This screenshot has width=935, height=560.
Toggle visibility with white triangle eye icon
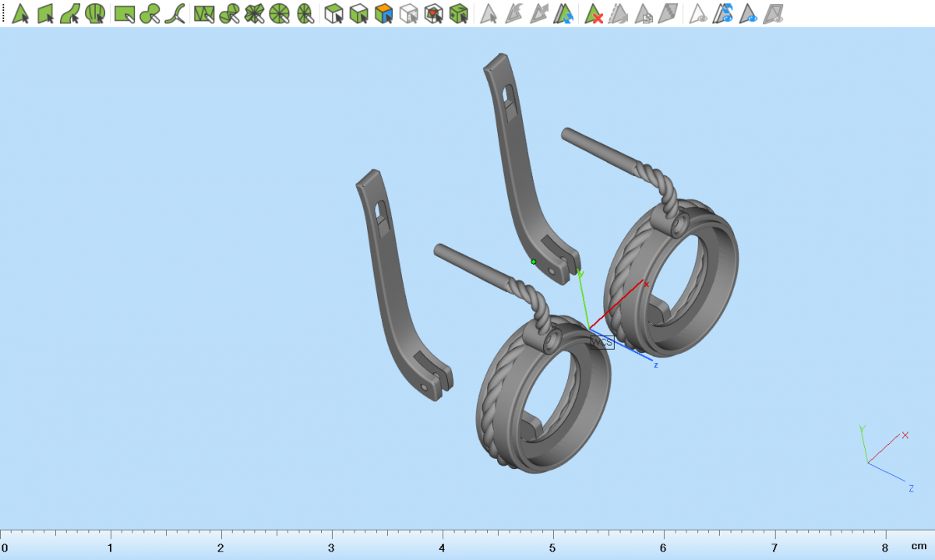698,13
